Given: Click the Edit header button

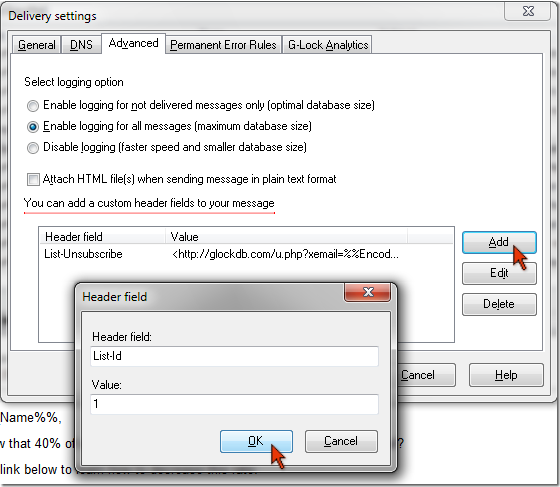Looking at the screenshot, I should 499,273.
